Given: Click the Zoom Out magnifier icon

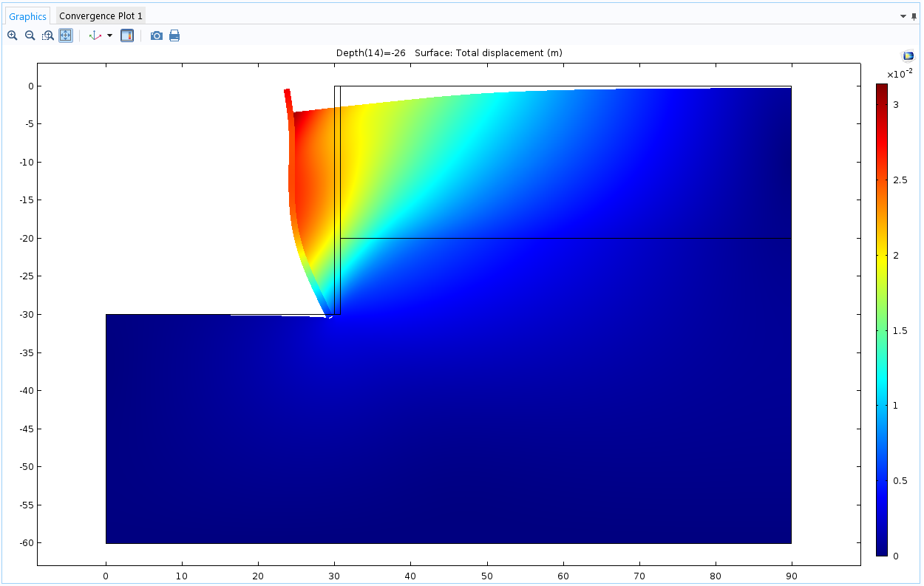Looking at the screenshot, I should 30,35.
